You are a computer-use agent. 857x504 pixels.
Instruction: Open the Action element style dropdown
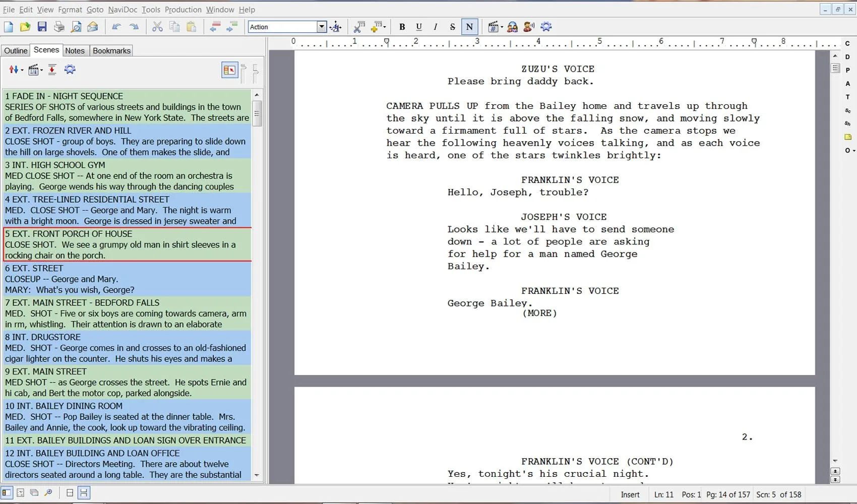[x=322, y=26]
